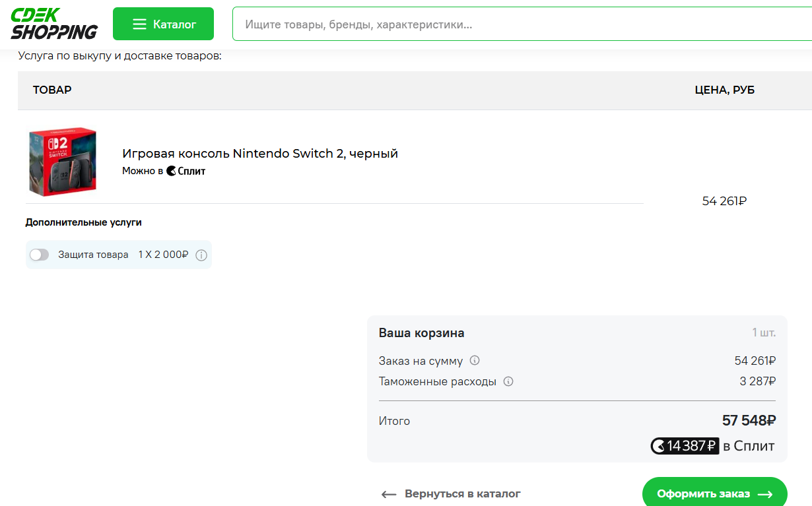Screen dimensions: 812x506
Task: Click the ЦЕНА, РУБ column header
Action: click(725, 90)
